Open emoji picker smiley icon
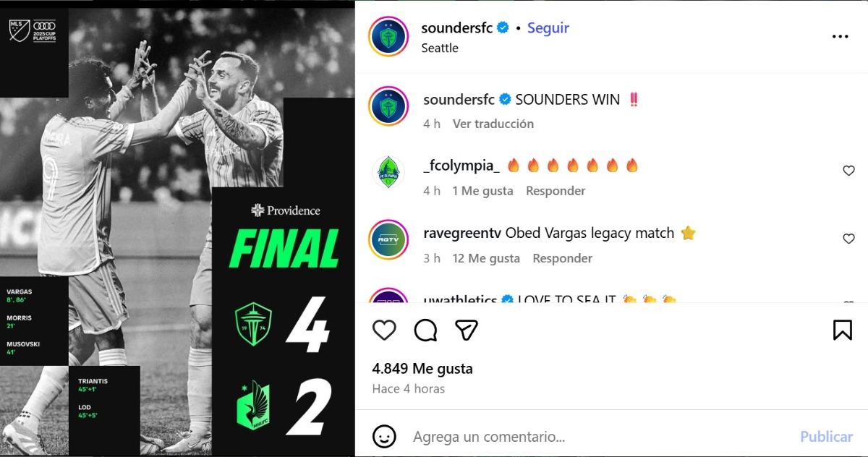This screenshot has width=868, height=457. pyautogui.click(x=384, y=436)
